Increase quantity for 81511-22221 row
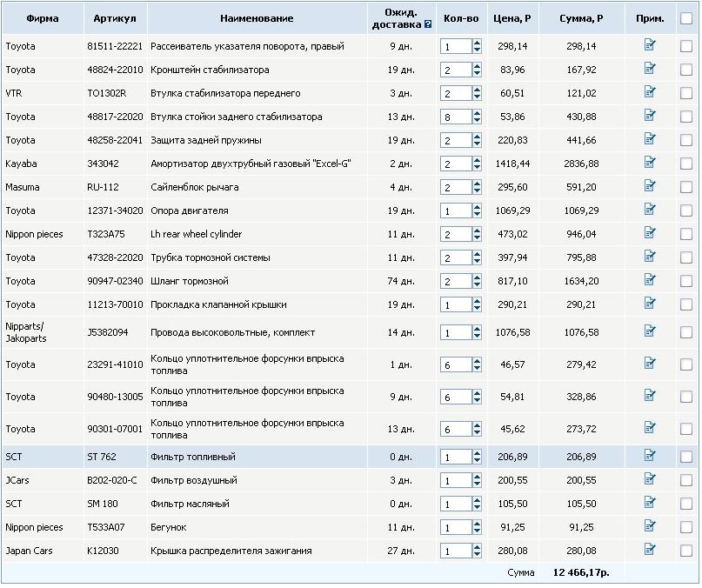702x588 pixels. click(x=477, y=43)
